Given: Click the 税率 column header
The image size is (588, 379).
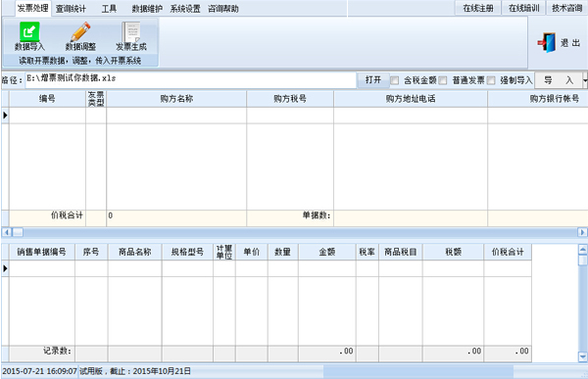Looking at the screenshot, I should tap(367, 252).
